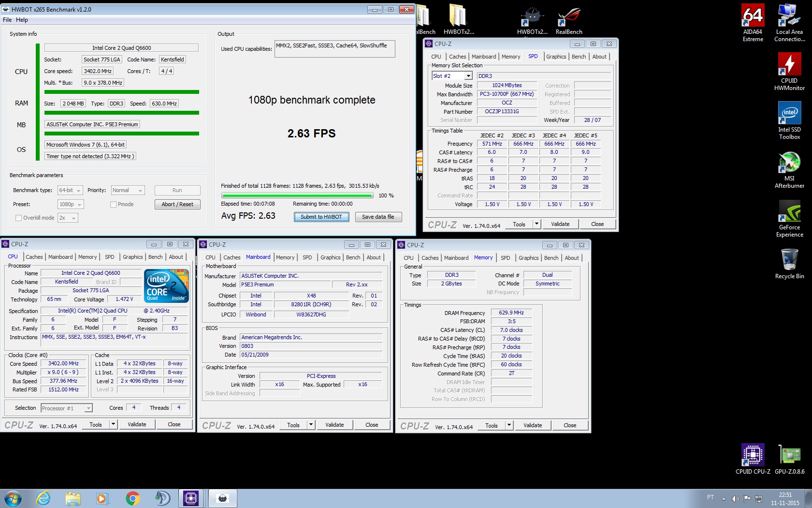The width and height of the screenshot is (812, 508).
Task: Expand Tools arrow in CPU window
Action: (x=114, y=424)
